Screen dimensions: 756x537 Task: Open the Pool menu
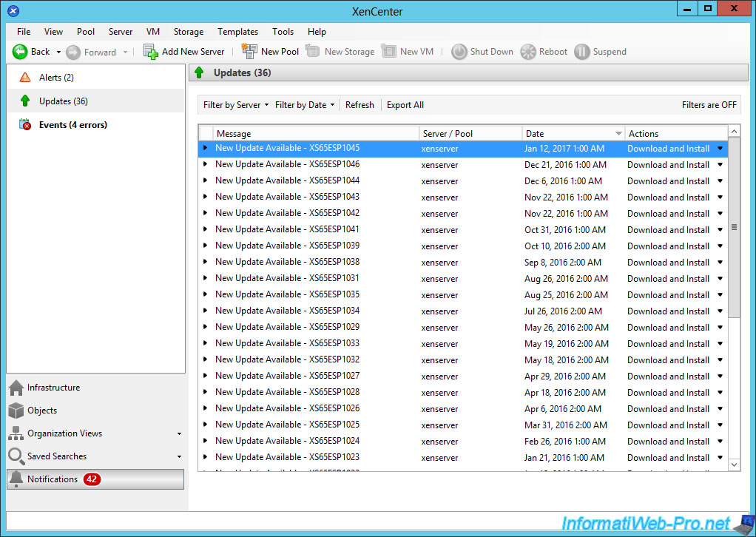[x=86, y=31]
